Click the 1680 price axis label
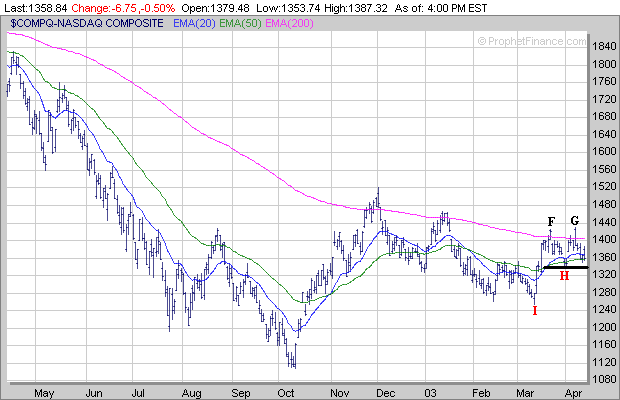The image size is (620, 400). pyautogui.click(x=604, y=117)
